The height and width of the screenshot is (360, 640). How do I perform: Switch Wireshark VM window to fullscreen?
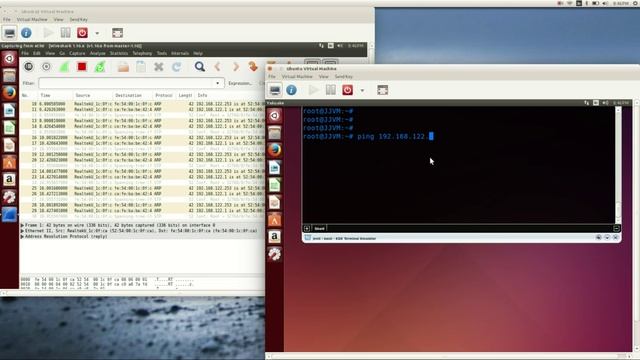[x=118, y=33]
